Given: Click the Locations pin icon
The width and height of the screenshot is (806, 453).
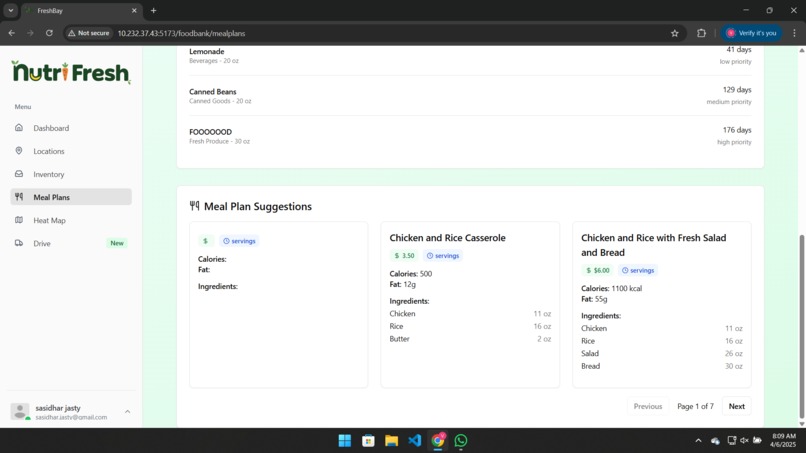Looking at the screenshot, I should pyautogui.click(x=19, y=151).
